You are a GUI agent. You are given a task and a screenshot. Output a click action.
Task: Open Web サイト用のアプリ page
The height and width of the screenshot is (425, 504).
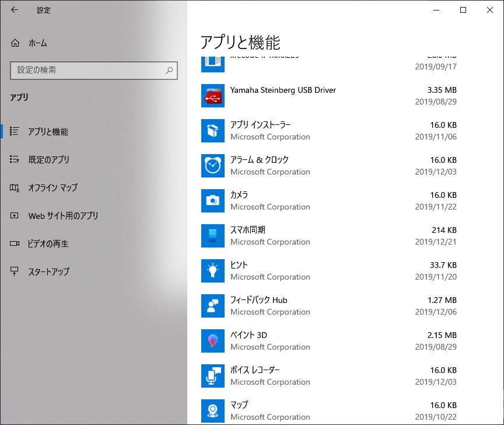coord(93,215)
